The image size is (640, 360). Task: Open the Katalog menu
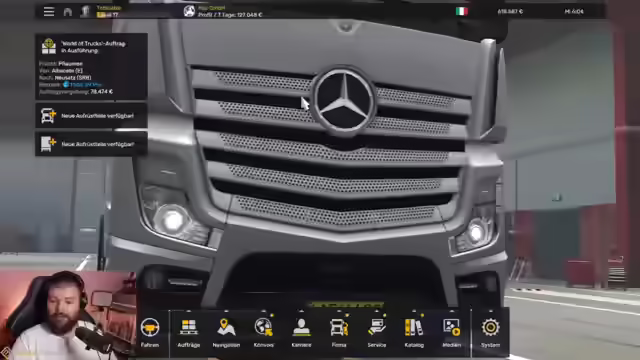(414, 333)
